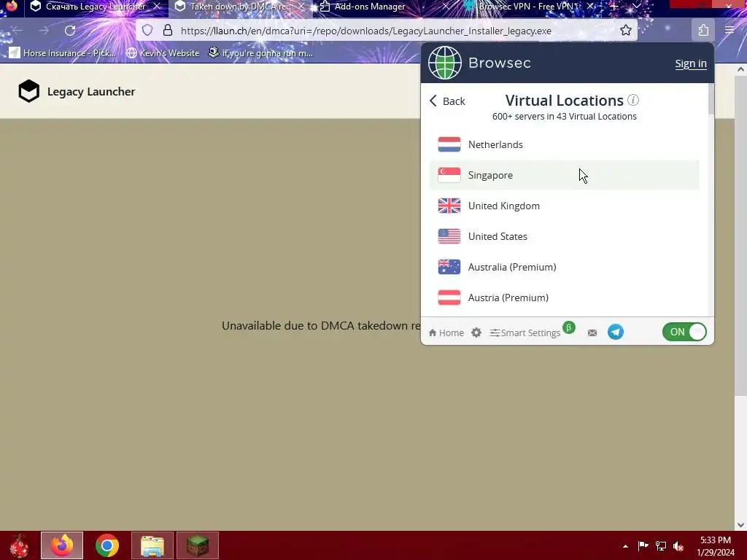Open Sign in link in Browsec
The image size is (747, 560).
pos(691,63)
